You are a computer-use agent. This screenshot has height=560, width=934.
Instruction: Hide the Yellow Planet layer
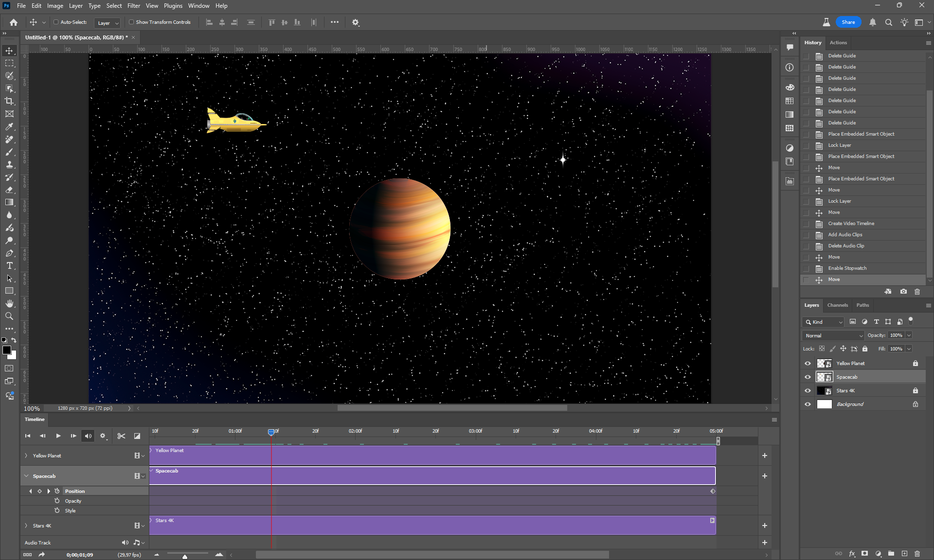808,363
